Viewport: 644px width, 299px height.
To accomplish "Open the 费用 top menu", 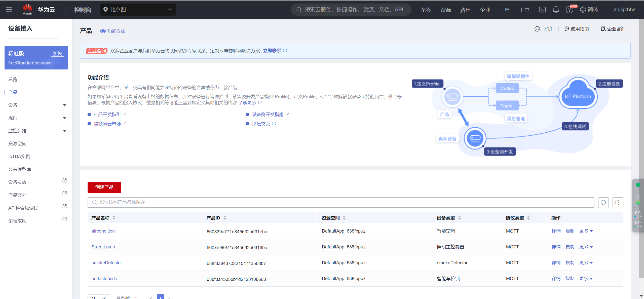I will coord(465,10).
